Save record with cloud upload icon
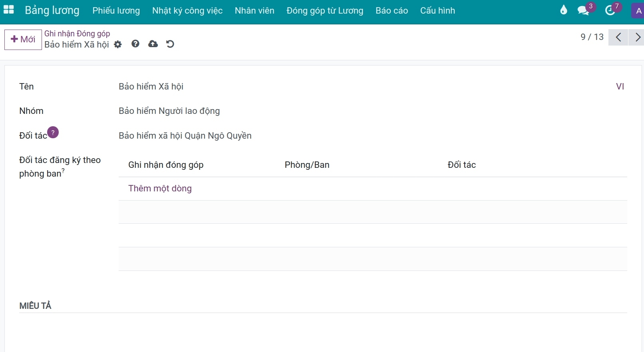The image size is (644, 352). [x=153, y=44]
